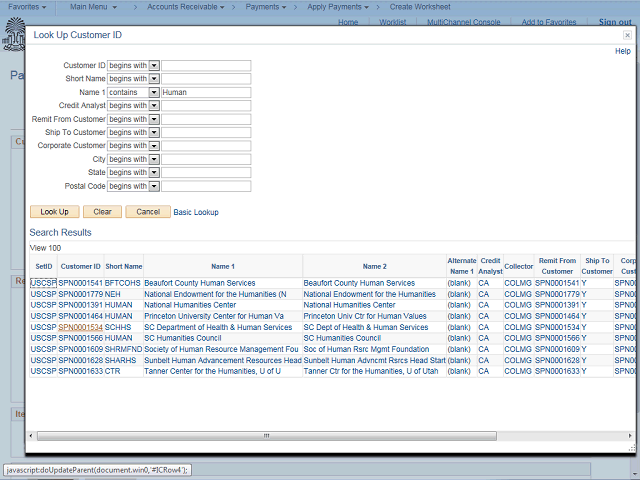Select customer ID SPN0001534

(x=80, y=327)
